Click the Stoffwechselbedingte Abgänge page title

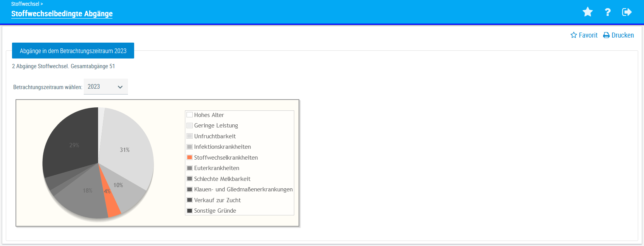62,14
